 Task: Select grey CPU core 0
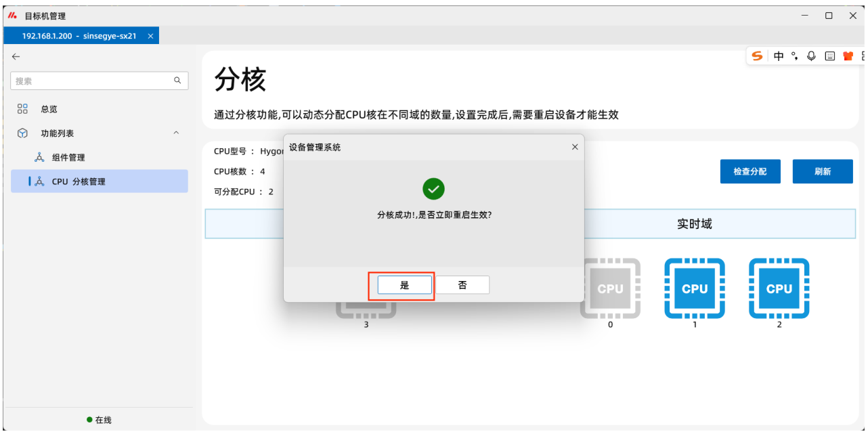pyautogui.click(x=610, y=288)
